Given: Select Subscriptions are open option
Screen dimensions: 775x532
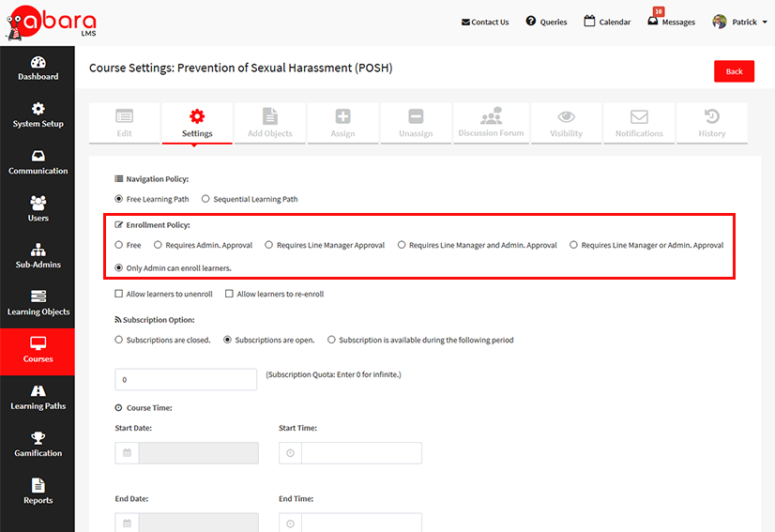Looking at the screenshot, I should (227, 340).
